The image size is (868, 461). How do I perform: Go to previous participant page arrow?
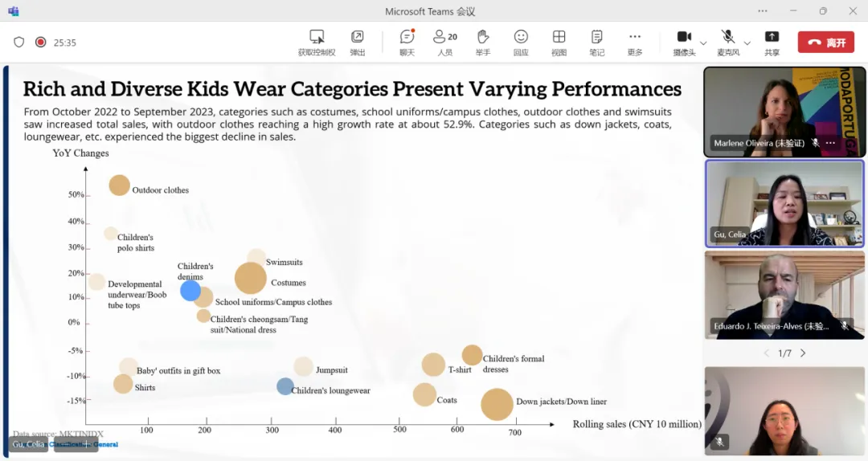click(x=766, y=353)
